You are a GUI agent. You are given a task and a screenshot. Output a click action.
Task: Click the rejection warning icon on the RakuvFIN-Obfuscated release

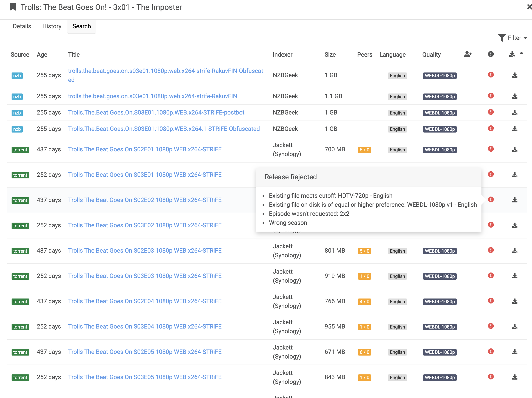[491, 75]
